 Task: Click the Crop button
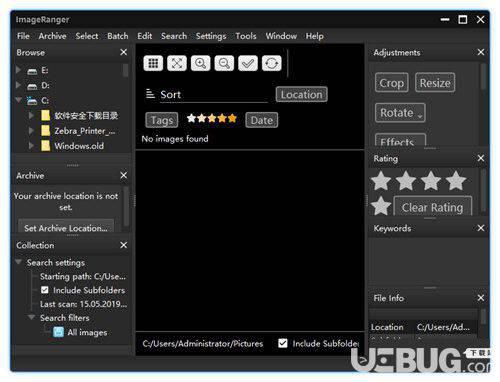[392, 83]
